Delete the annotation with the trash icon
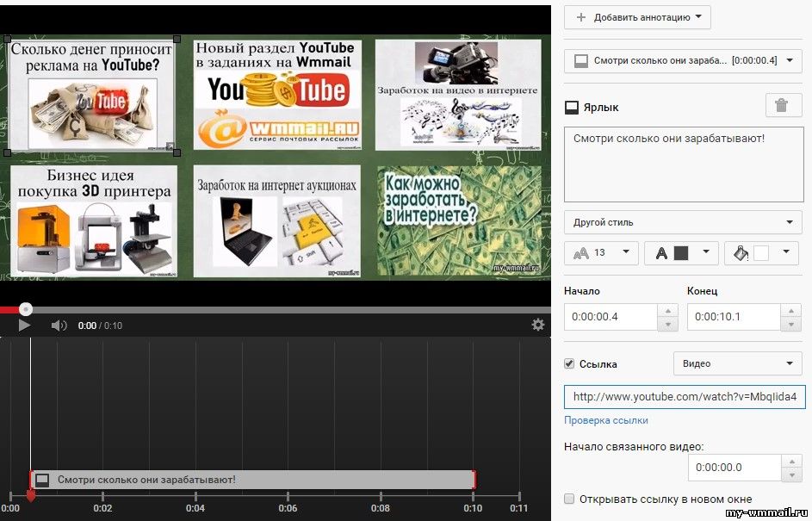 click(782, 106)
